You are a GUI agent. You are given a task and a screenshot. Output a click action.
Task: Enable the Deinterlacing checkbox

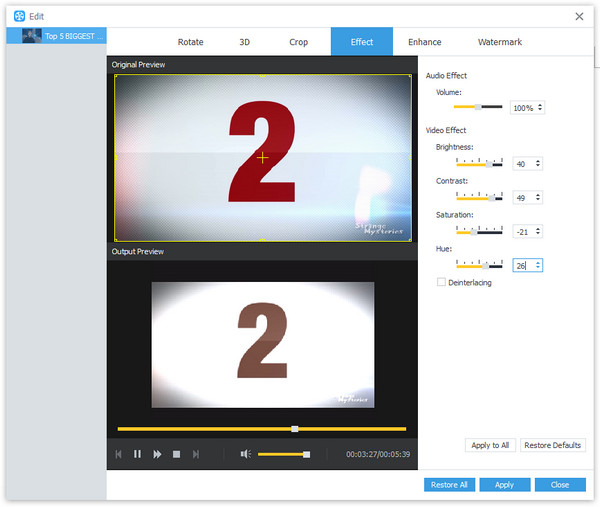point(441,282)
